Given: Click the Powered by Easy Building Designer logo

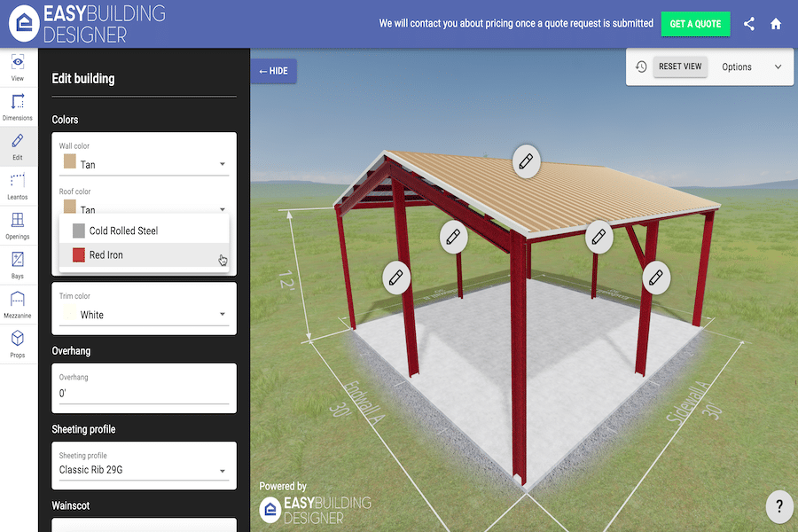Looking at the screenshot, I should coord(316,510).
